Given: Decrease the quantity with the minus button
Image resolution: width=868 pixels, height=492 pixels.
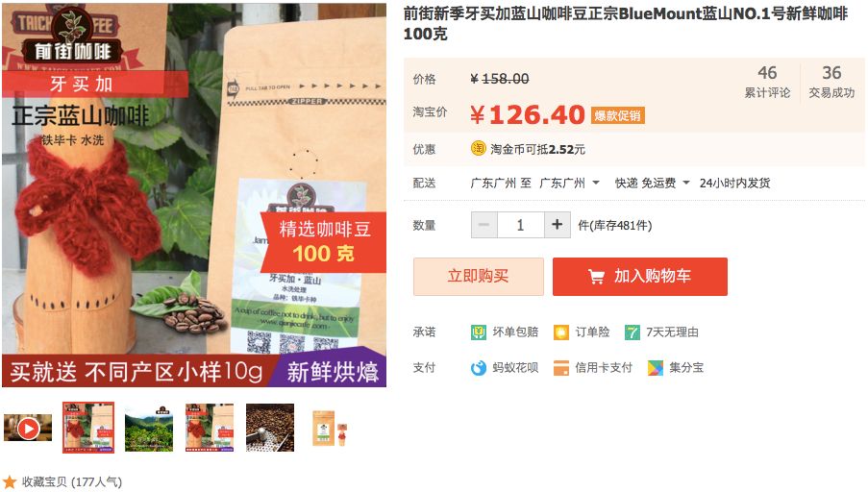Looking at the screenshot, I should 484,225.
